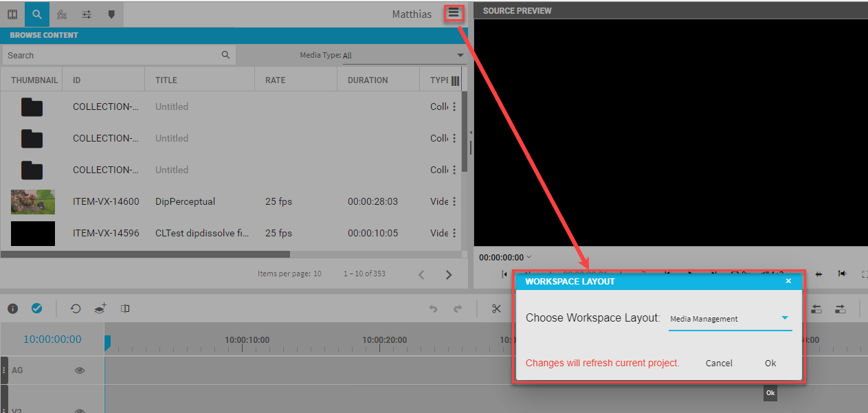
Task: Open the marker panel icon
Action: click(x=111, y=14)
